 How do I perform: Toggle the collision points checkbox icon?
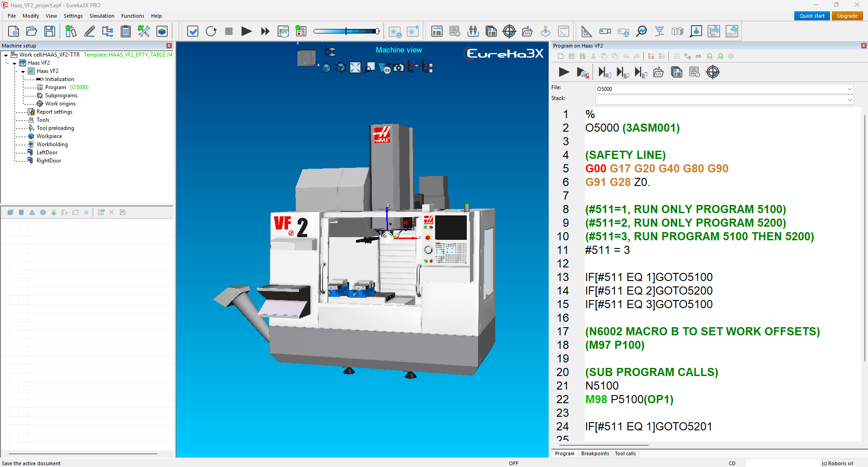pyautogui.click(x=428, y=67)
